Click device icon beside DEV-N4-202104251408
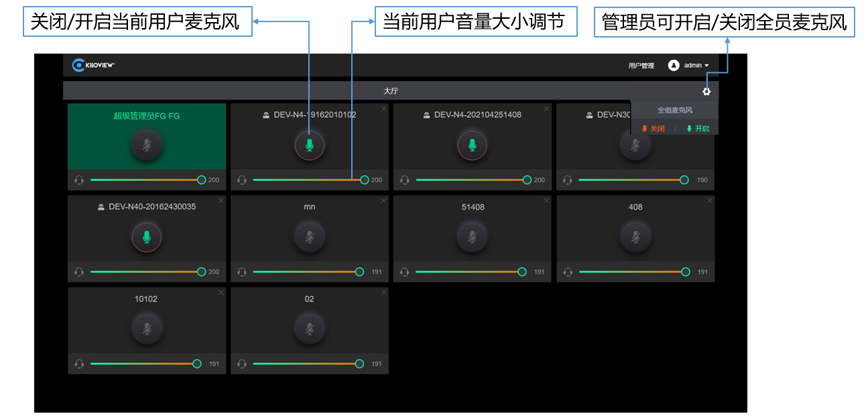Screen dimensions: 868x420 tap(427, 115)
